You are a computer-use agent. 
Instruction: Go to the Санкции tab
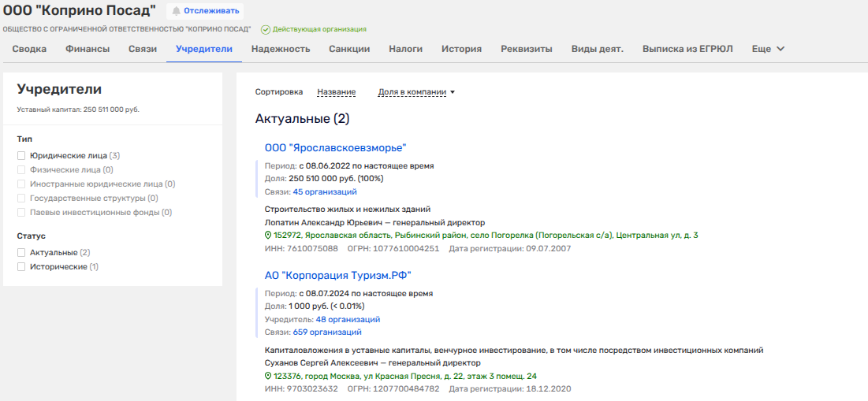pos(349,49)
